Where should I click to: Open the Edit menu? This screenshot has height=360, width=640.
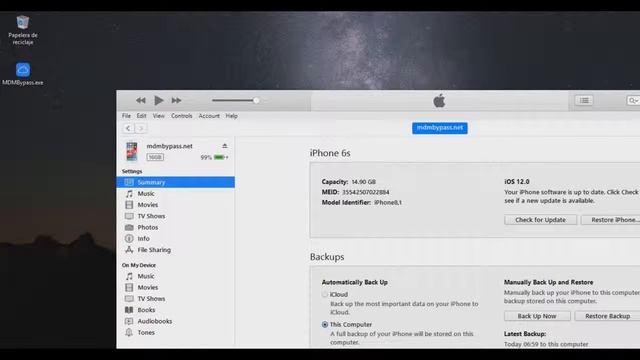(x=141, y=116)
